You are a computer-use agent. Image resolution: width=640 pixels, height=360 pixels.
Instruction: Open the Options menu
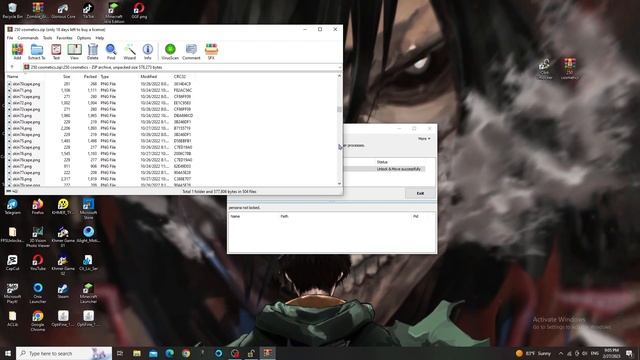click(x=84, y=38)
